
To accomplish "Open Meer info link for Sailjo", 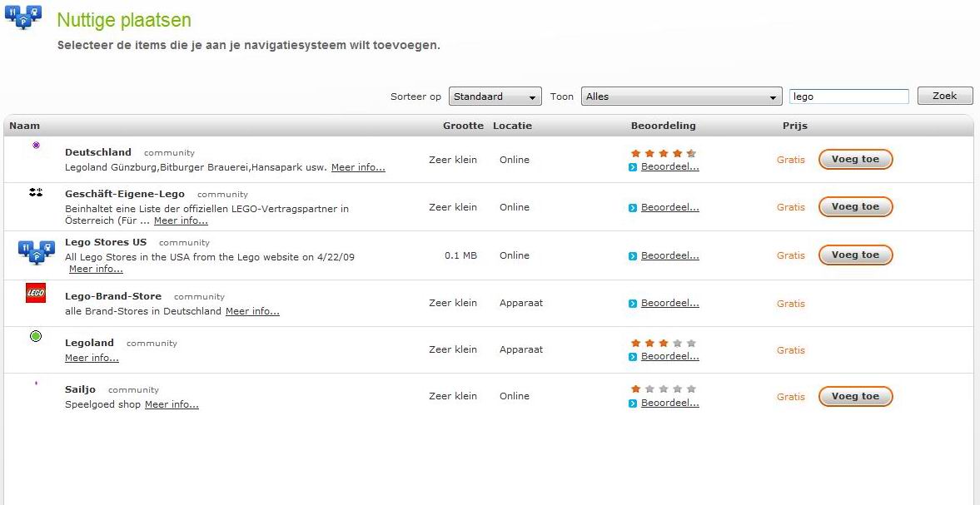I will coord(172,404).
